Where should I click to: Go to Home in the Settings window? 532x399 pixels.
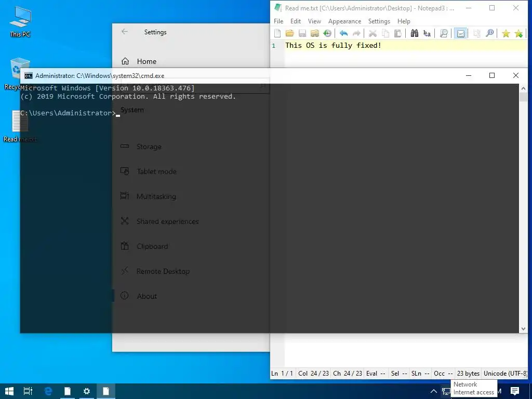click(x=147, y=61)
